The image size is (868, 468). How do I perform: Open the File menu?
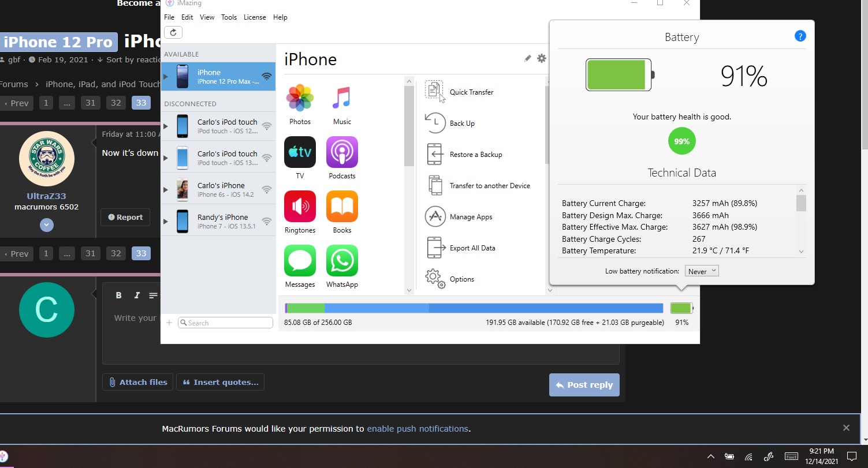[169, 17]
